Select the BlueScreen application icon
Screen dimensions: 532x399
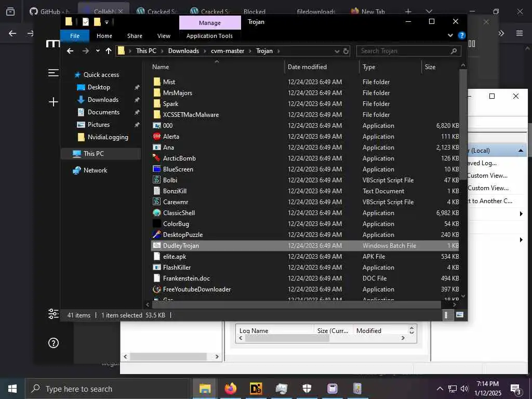[157, 169]
